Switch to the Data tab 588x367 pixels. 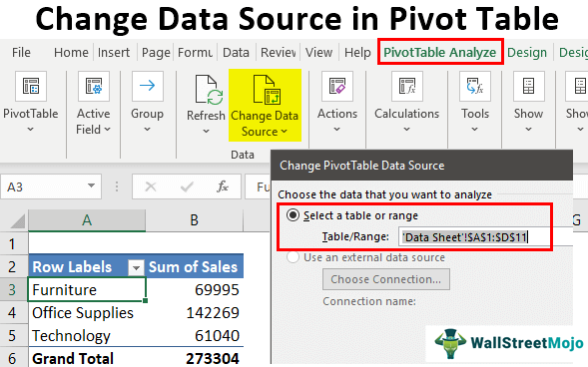(x=236, y=53)
